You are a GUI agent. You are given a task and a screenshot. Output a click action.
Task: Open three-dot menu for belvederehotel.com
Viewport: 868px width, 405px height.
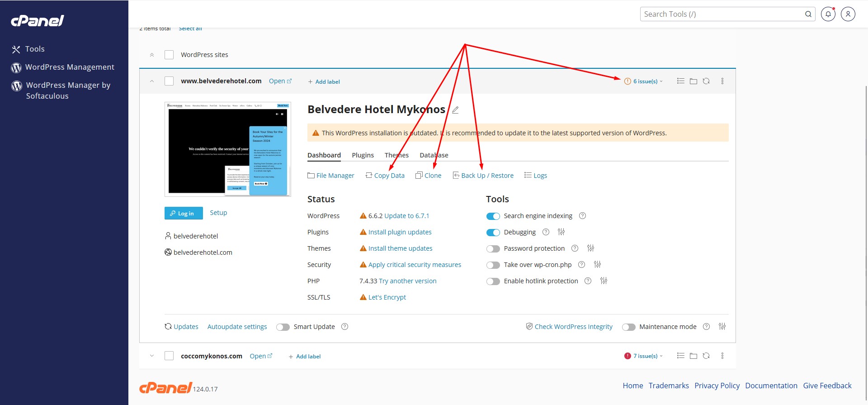722,81
